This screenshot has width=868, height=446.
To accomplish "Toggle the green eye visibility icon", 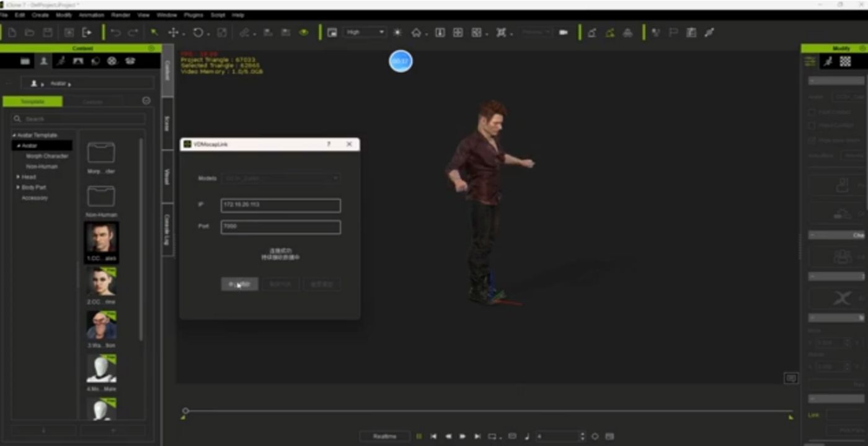I will pyautogui.click(x=304, y=32).
